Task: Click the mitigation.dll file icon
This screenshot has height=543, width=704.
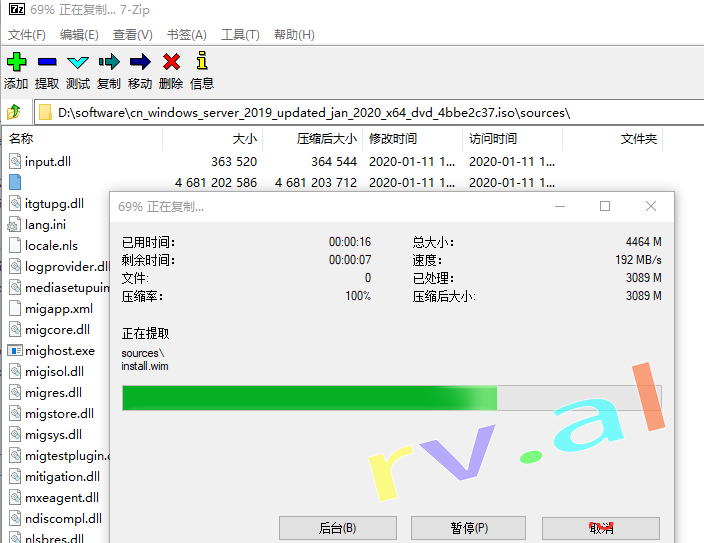Action: tap(15, 476)
